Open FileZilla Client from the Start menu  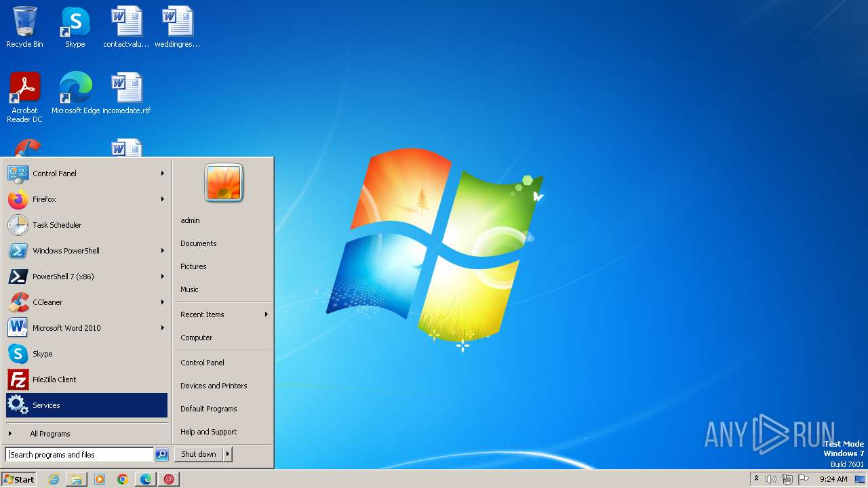tap(87, 380)
